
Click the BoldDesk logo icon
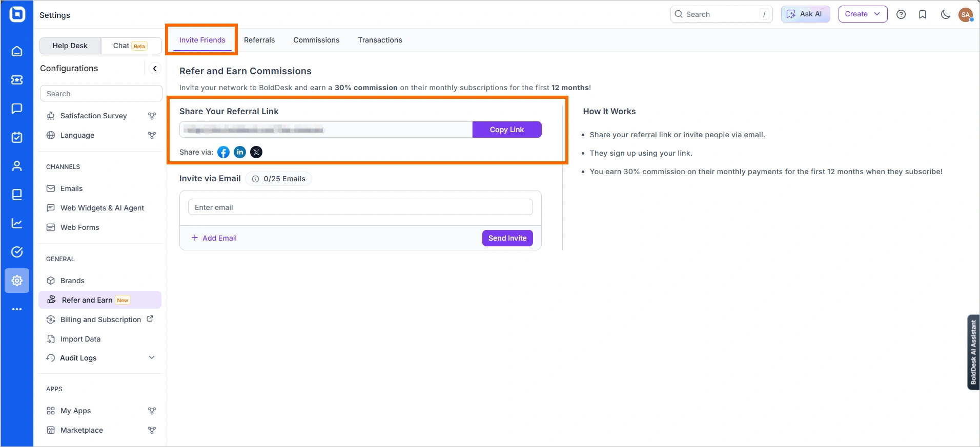[x=17, y=14]
